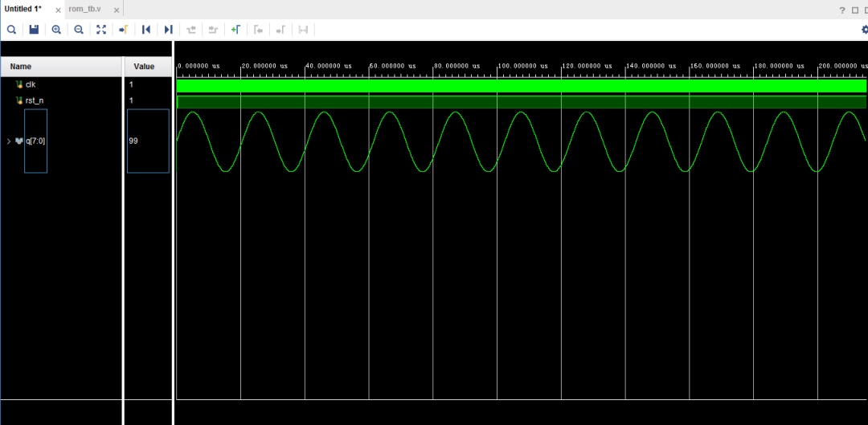Viewport: 868px width, 425px height.
Task: Jump to time zero (Go to Start)
Action: 146,30
